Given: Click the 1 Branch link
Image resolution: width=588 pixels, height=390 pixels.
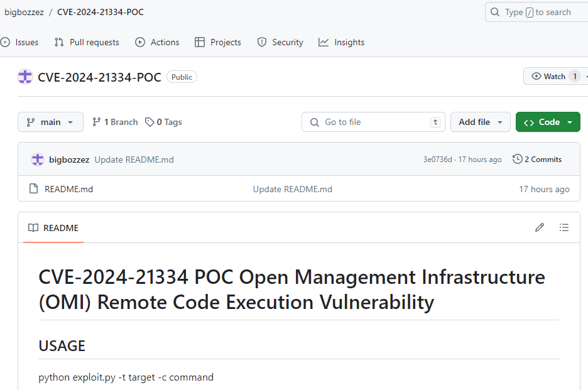Looking at the screenshot, I should pos(115,122).
